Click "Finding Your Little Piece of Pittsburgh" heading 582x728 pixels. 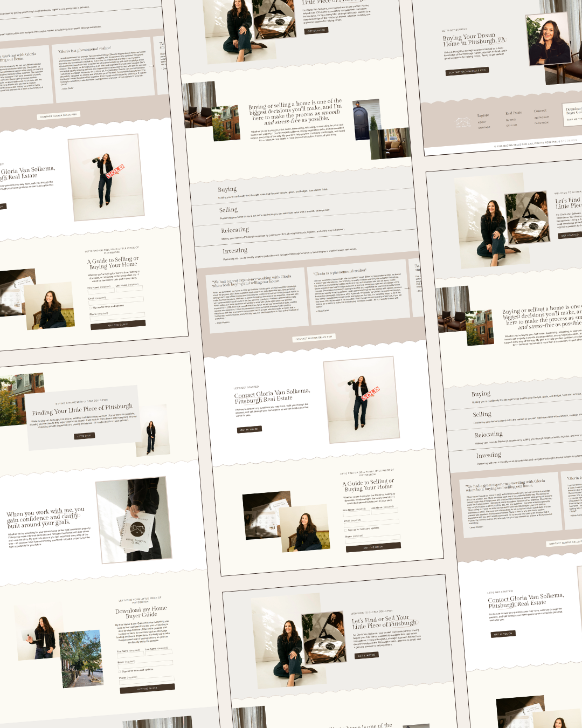pos(82,410)
